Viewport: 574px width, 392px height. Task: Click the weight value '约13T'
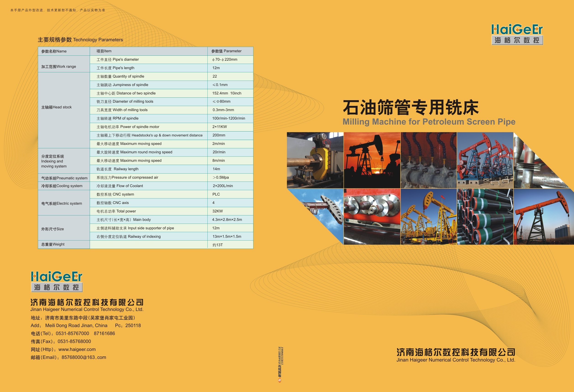point(218,245)
